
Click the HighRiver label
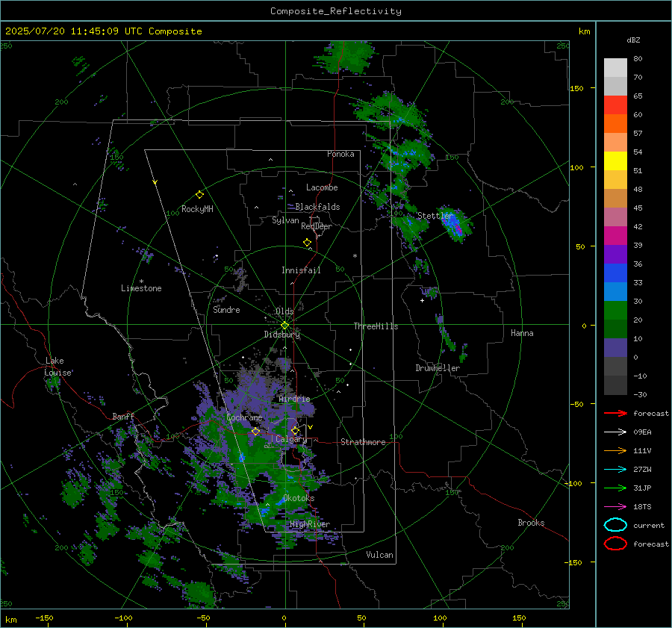[309, 524]
